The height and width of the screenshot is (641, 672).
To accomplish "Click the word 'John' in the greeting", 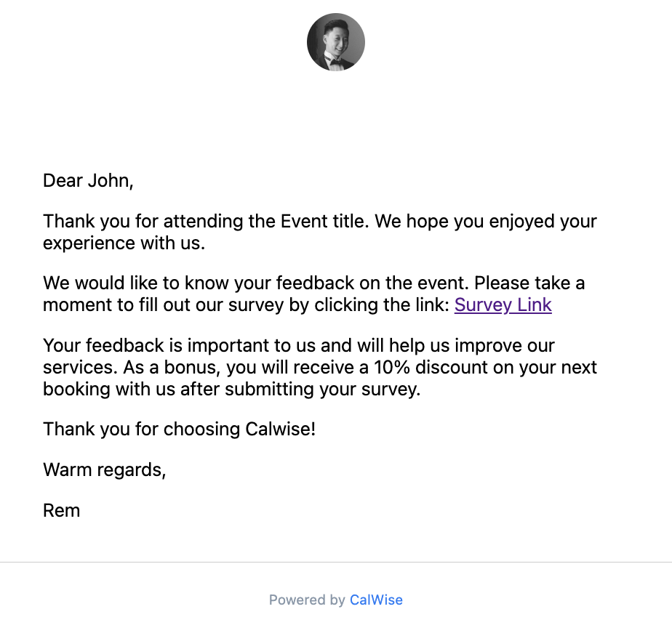I will click(x=110, y=181).
